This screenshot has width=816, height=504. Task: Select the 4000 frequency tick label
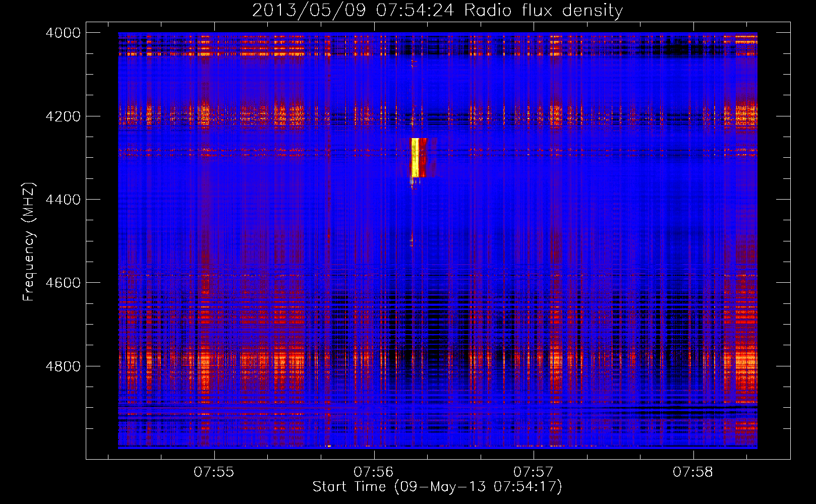(63, 33)
